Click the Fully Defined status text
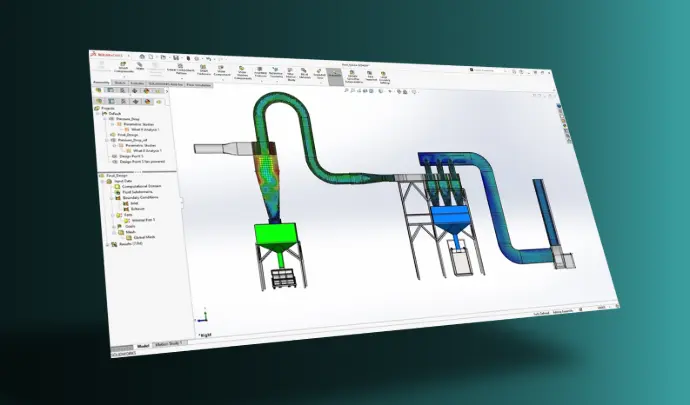 (541, 313)
